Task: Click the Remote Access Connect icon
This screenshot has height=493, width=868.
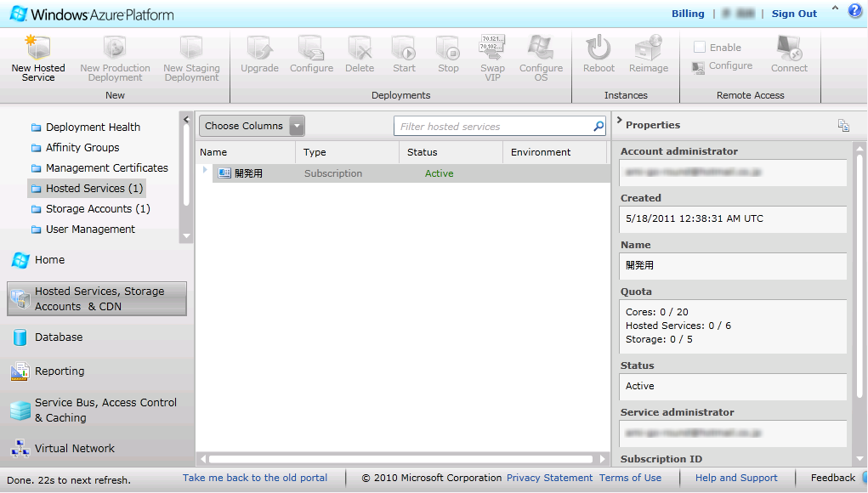Action: point(789,48)
